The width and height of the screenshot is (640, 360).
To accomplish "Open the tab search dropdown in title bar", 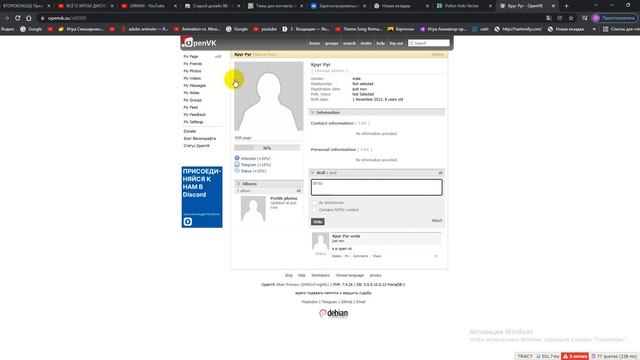I will [596, 5].
